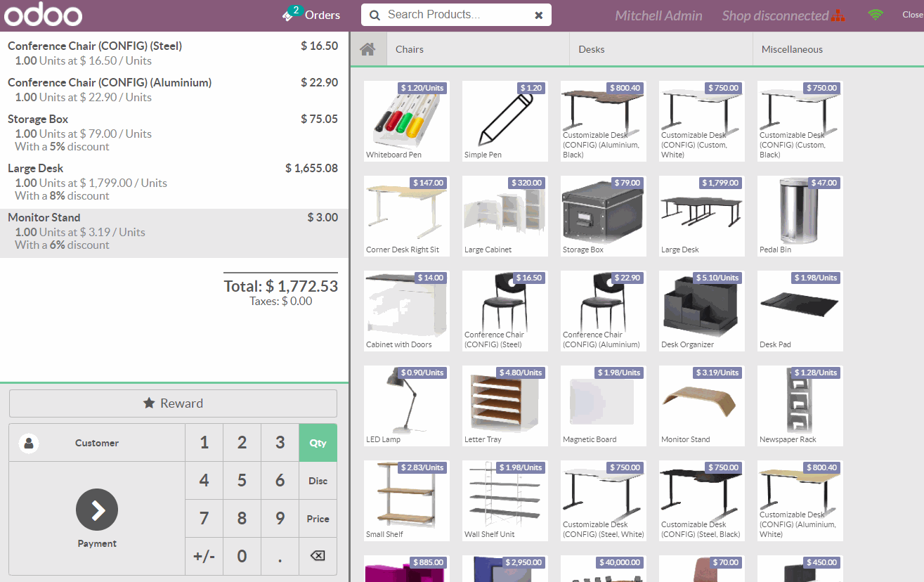Click the Odoo logo
The width and height of the screenshot is (924, 582).
click(43, 14)
